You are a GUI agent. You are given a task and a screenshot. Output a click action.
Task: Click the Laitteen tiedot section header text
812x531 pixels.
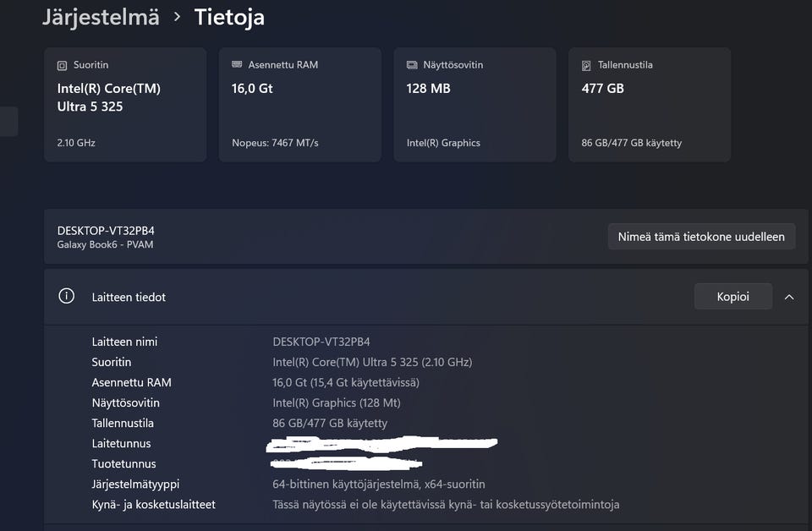coord(129,297)
